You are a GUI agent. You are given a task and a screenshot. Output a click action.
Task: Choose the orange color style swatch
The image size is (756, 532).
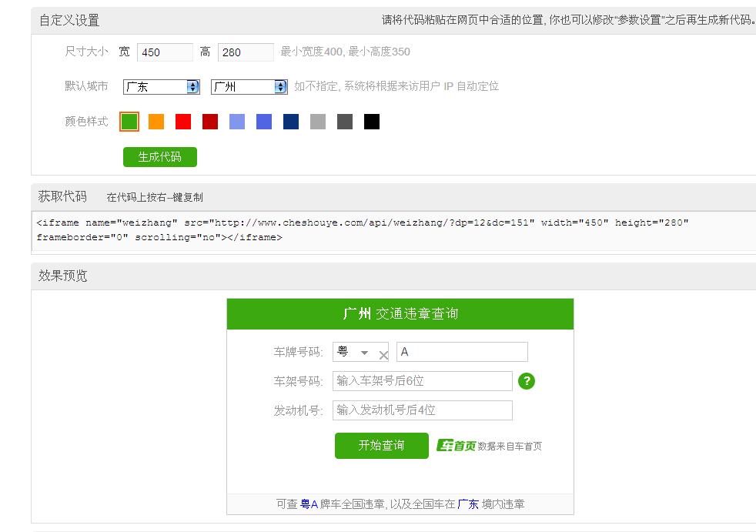pos(156,122)
